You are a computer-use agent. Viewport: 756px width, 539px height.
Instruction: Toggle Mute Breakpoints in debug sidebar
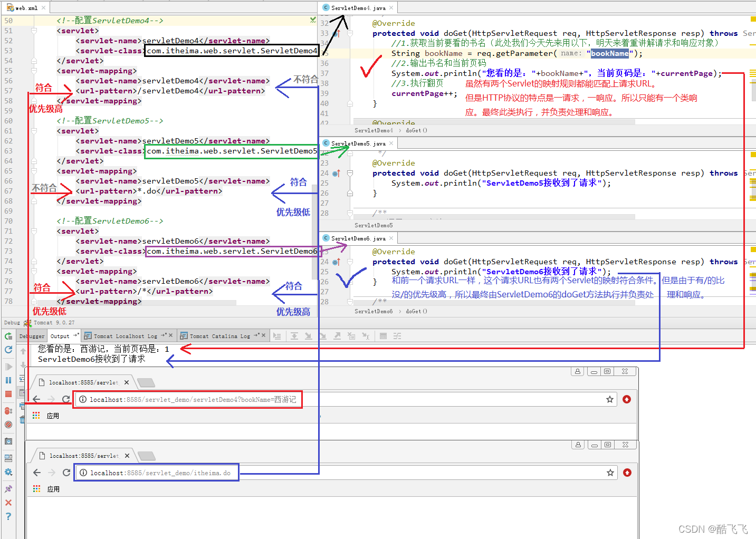(8, 425)
